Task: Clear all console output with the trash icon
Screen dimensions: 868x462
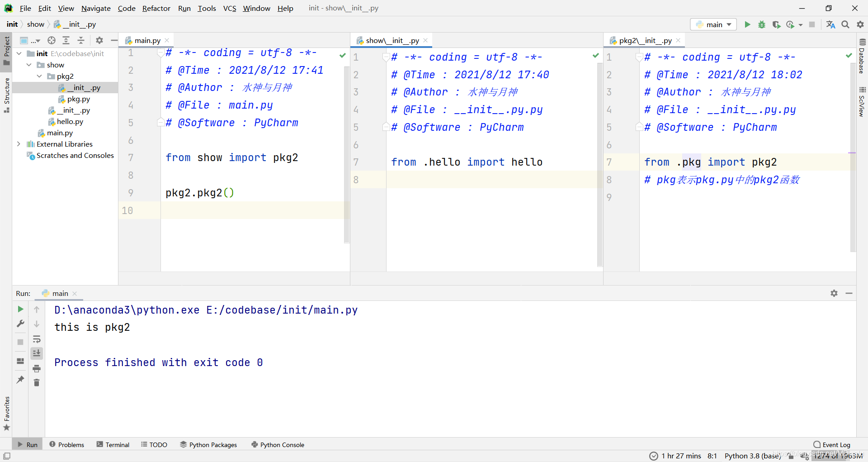Action: tap(37, 383)
